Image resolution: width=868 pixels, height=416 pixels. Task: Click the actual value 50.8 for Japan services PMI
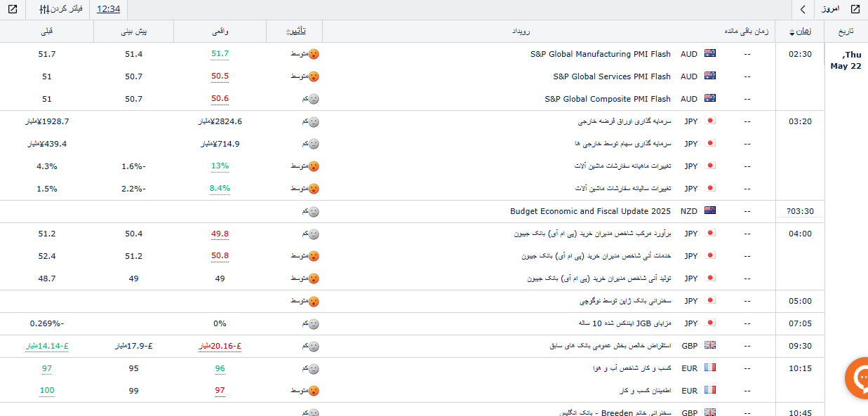(220, 256)
